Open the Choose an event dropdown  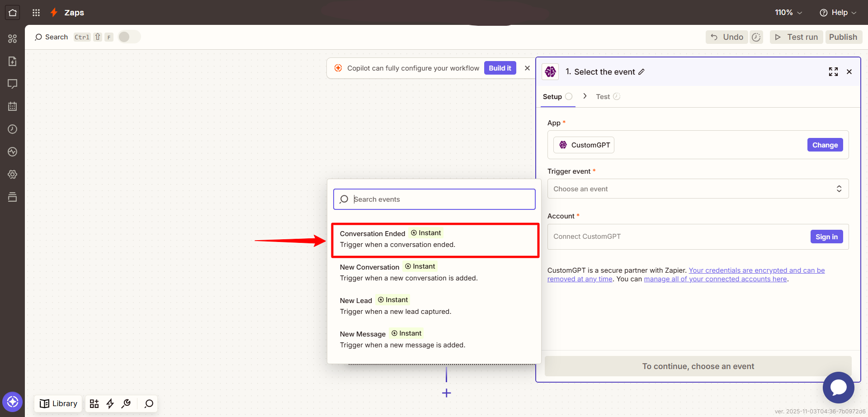click(698, 189)
